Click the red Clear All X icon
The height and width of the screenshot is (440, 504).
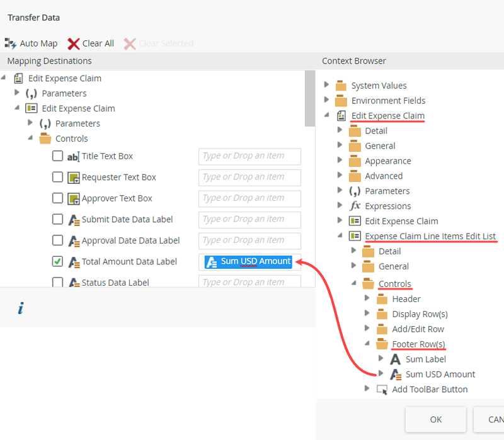pos(74,43)
